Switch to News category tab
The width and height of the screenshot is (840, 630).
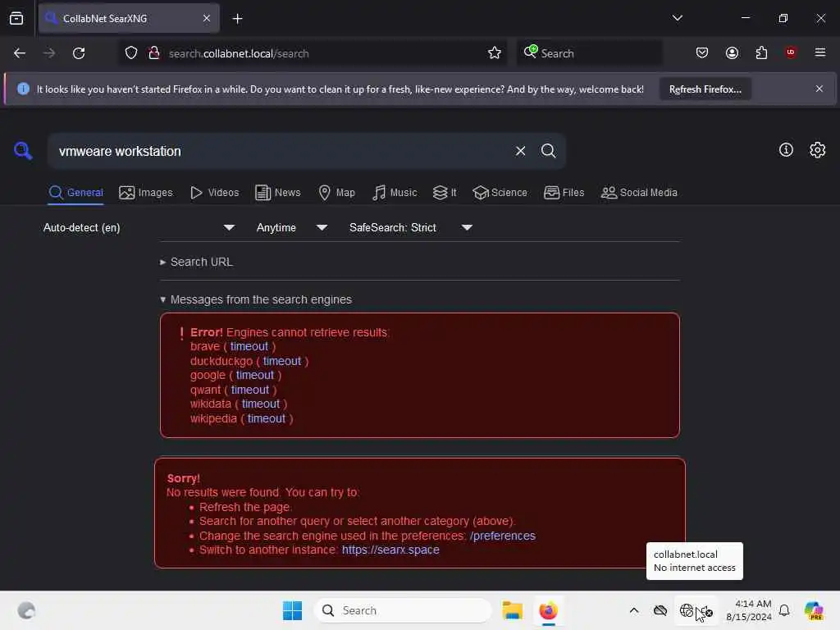[277, 192]
